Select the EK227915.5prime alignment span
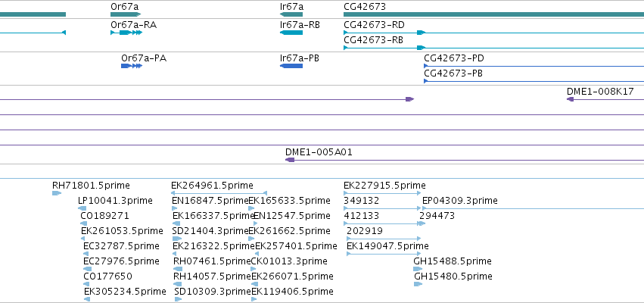The width and height of the screenshot is (644, 303). [x=382, y=193]
